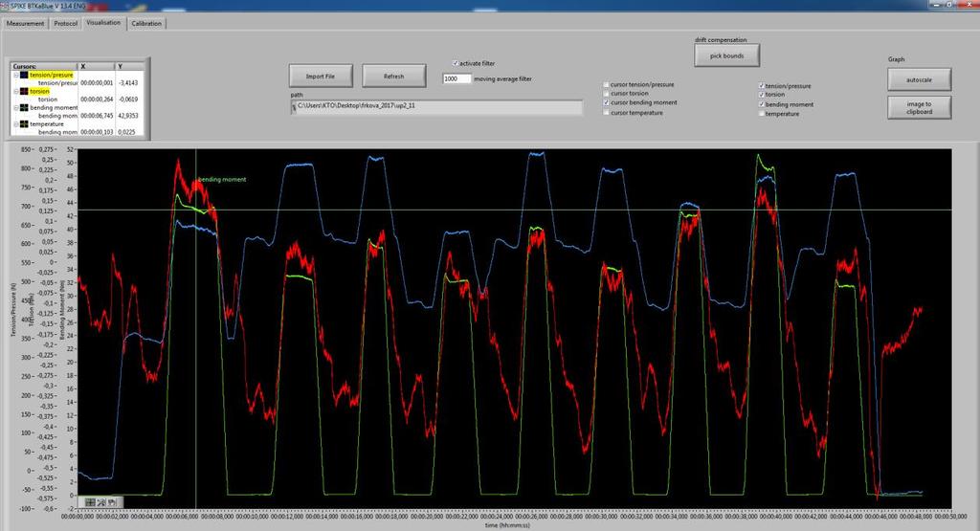Click the moving average filter label

click(x=503, y=78)
